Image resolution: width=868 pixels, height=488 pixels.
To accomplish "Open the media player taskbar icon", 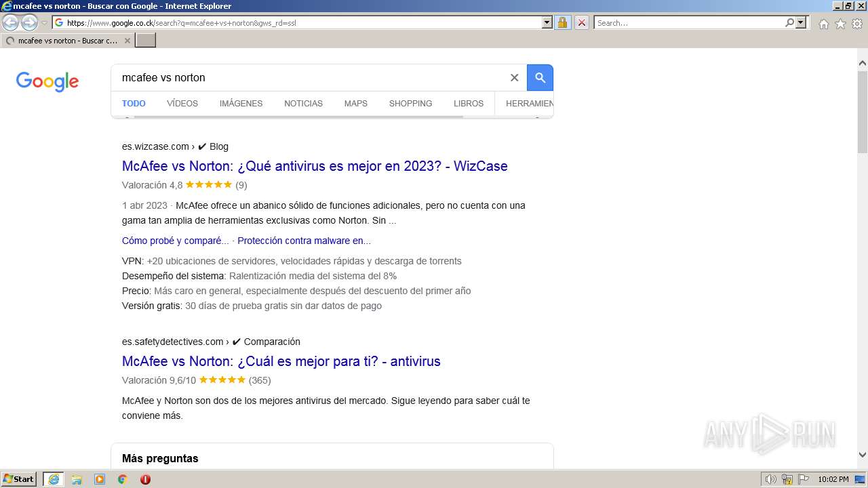I will (100, 479).
